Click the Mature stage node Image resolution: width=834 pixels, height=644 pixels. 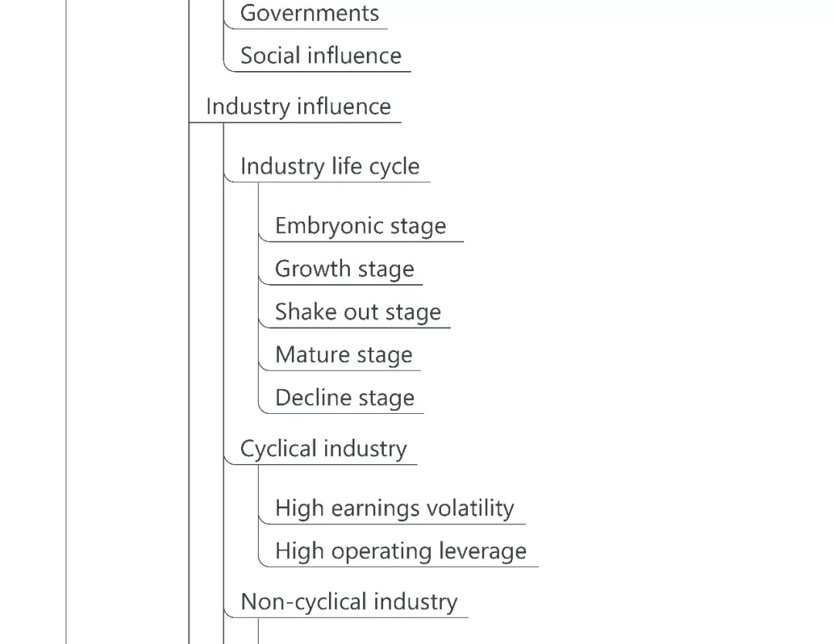coord(344,355)
